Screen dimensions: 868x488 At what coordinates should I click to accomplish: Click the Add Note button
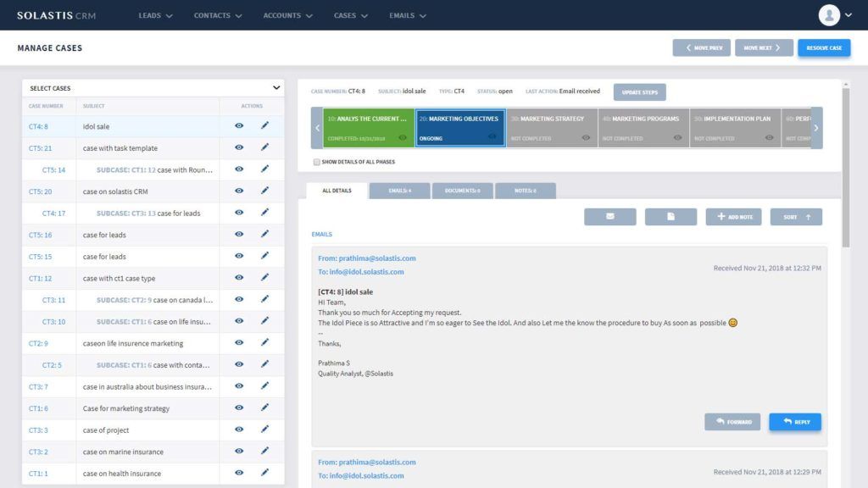coord(733,217)
